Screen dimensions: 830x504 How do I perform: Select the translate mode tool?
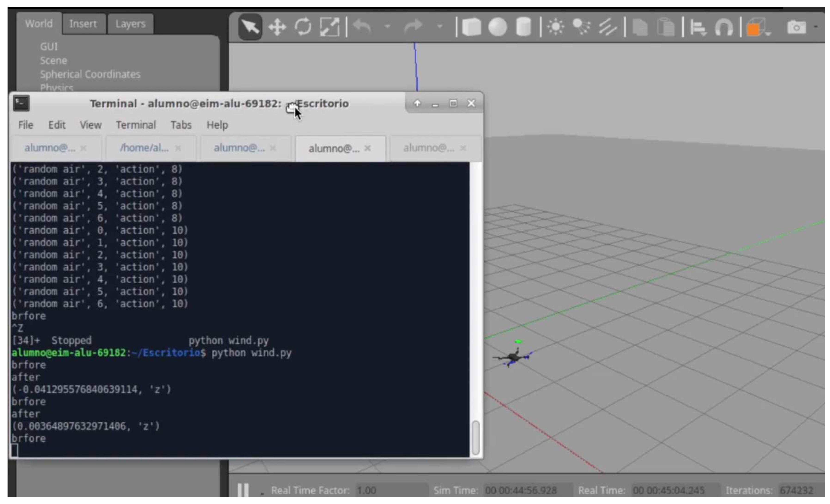click(x=277, y=27)
